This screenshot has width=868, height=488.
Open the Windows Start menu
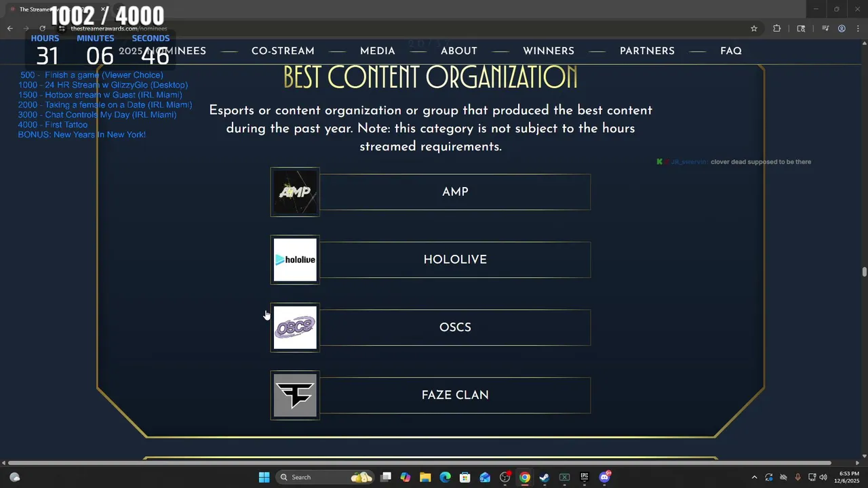(264, 477)
